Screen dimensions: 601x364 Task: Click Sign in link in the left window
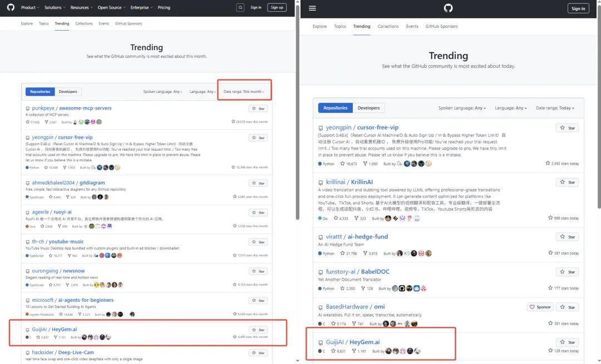[255, 8]
